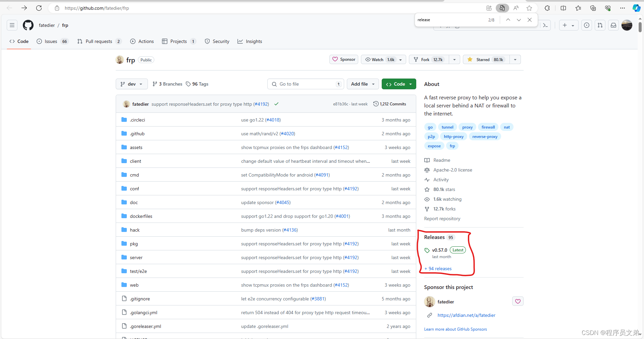Select the tunnel topic tag
Screen dimensions: 644x339
click(447, 127)
